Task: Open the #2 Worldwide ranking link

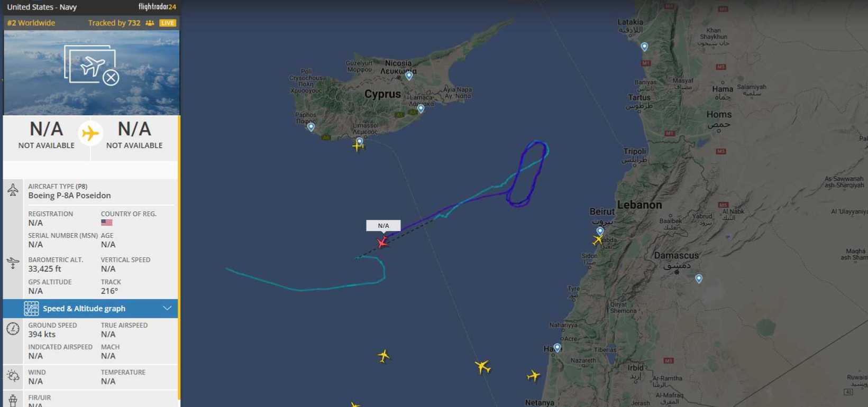Action: coord(31,23)
